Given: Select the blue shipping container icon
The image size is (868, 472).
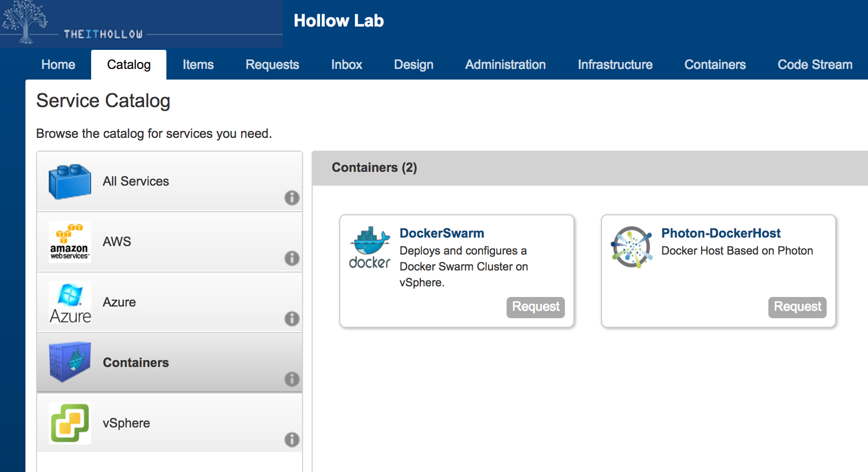Looking at the screenshot, I should 69,363.
